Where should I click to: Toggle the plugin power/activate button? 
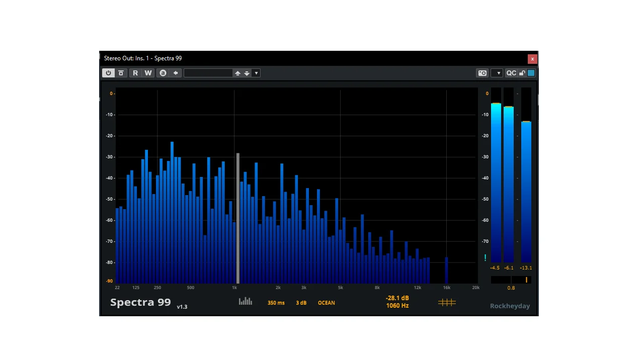pyautogui.click(x=108, y=73)
